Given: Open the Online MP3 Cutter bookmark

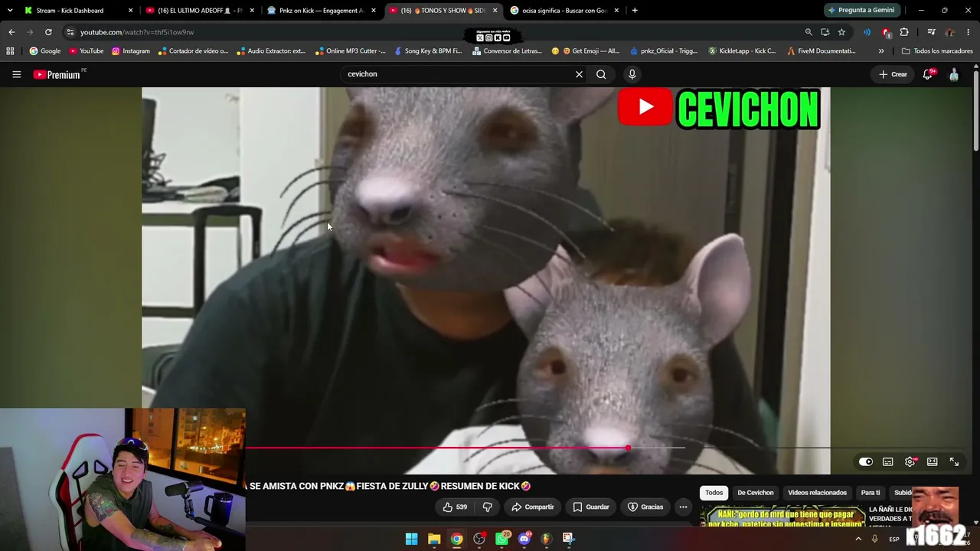Looking at the screenshot, I should tap(350, 51).
